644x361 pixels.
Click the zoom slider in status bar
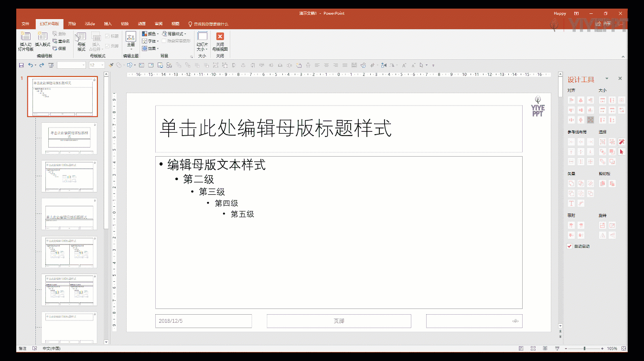coord(584,349)
